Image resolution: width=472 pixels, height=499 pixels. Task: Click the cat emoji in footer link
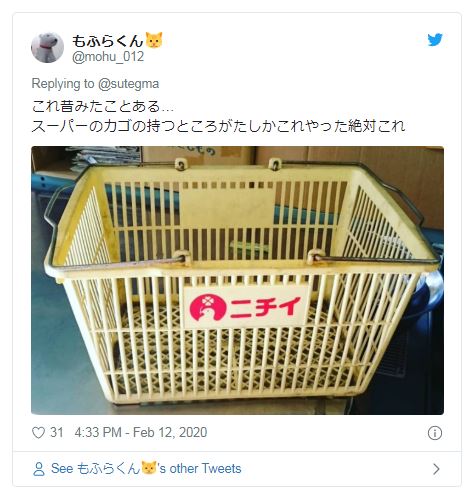click(149, 468)
